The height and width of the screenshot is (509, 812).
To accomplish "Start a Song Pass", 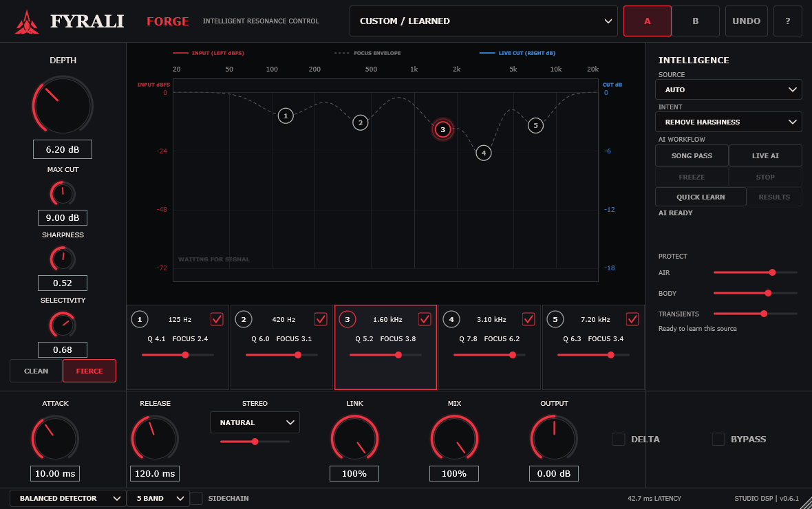I will pyautogui.click(x=692, y=156).
